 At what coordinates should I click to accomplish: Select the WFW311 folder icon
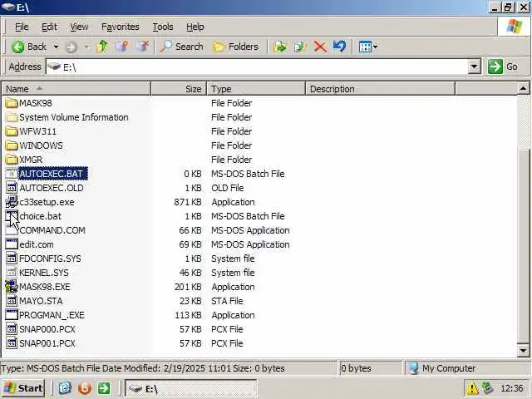12,131
